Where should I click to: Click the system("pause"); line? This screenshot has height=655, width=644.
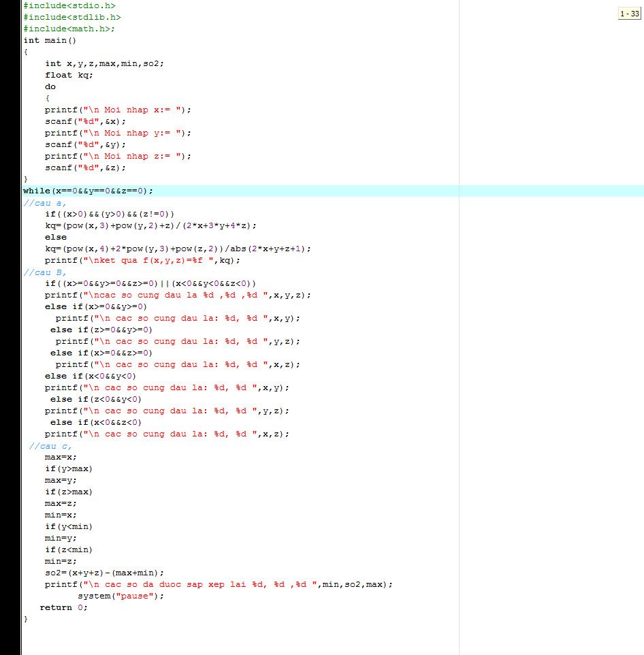120,596
